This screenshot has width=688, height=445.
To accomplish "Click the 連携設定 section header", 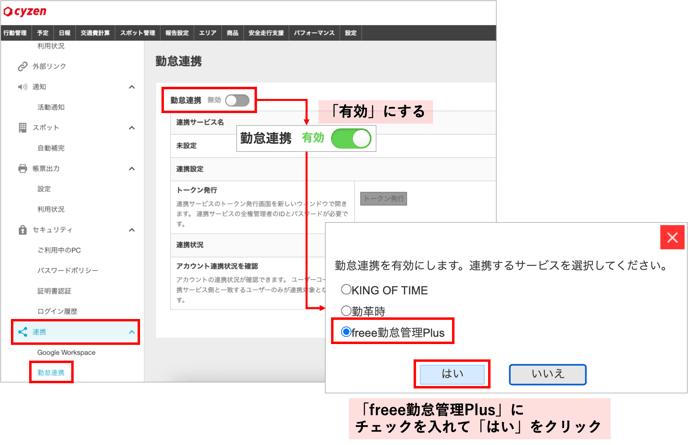I will pos(190,169).
